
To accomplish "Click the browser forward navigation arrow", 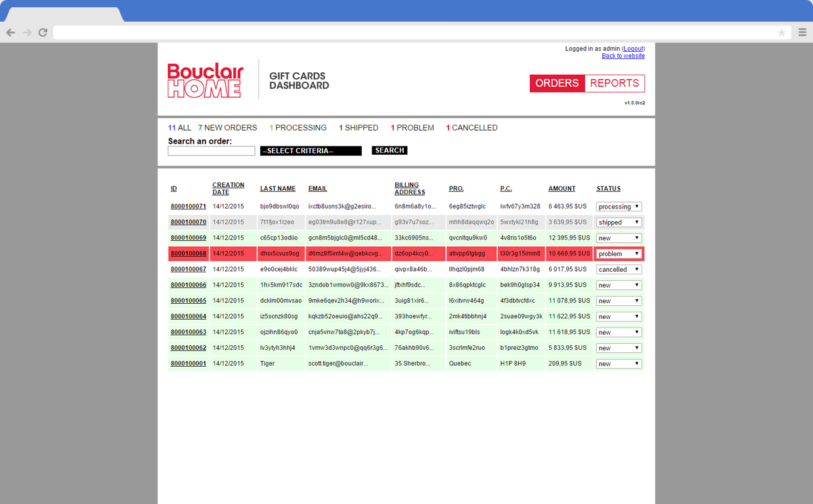I will [27, 31].
